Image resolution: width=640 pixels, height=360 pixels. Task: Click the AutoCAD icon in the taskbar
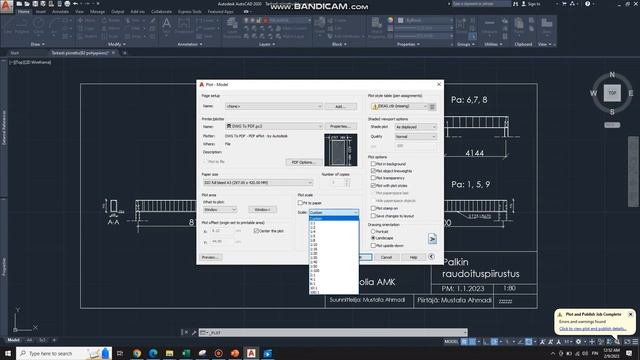251,353
